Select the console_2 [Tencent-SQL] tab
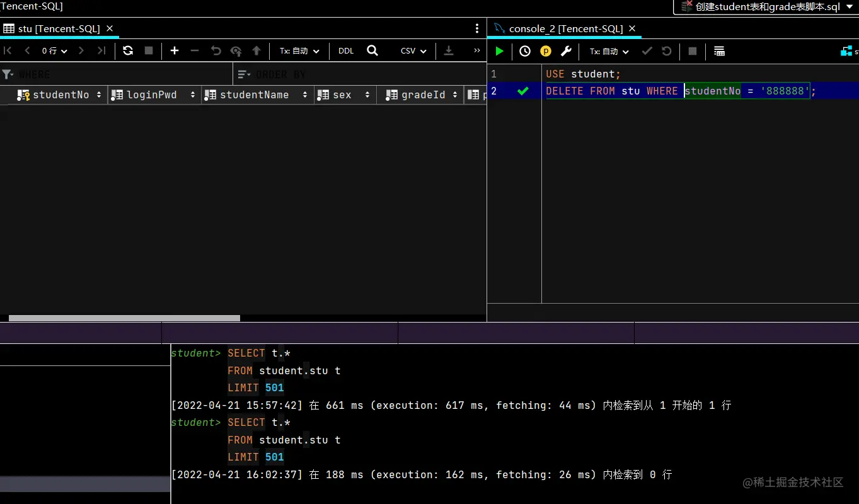 tap(565, 28)
